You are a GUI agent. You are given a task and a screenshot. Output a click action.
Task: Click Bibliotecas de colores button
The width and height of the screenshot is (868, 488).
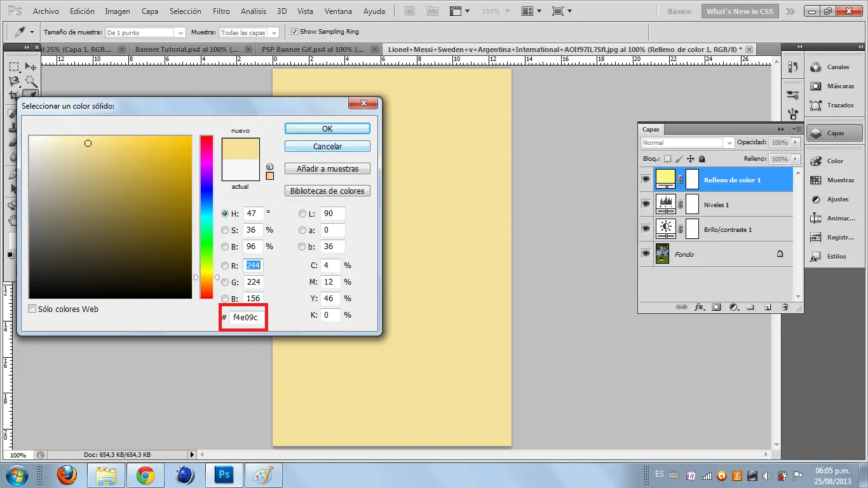pyautogui.click(x=327, y=191)
